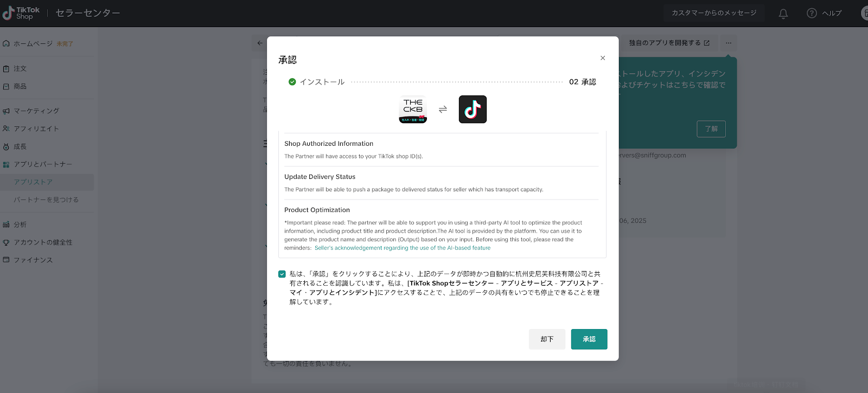Click the help question mark icon
This screenshot has height=393, width=868.
click(x=812, y=13)
